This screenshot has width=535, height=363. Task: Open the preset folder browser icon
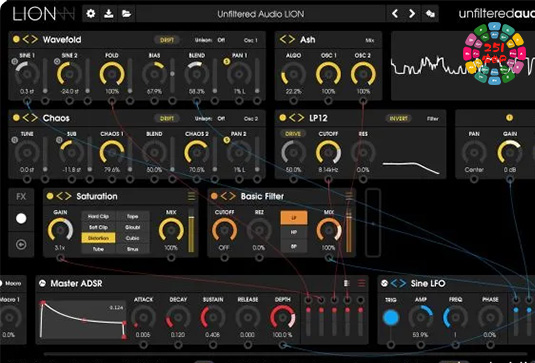coord(126,14)
